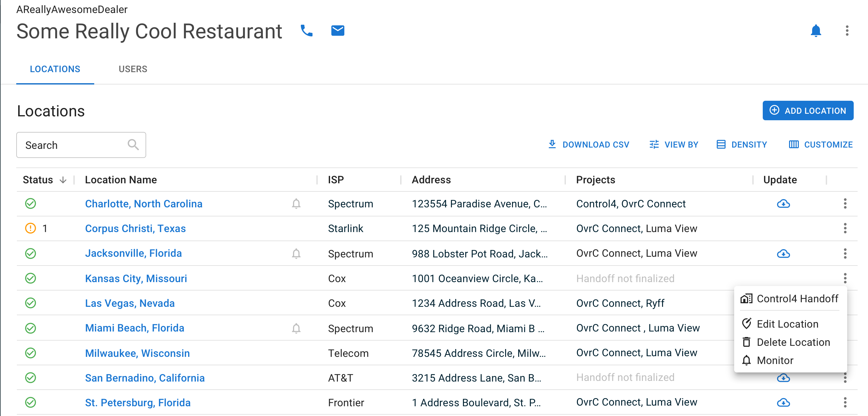868x416 pixels.
Task: Click green status check for Charlotte
Action: [x=30, y=204]
